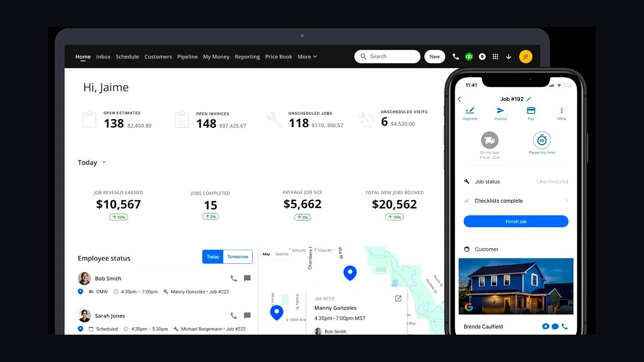Click Sarah Jones avatar in employee list
644x362 pixels.
tap(84, 316)
